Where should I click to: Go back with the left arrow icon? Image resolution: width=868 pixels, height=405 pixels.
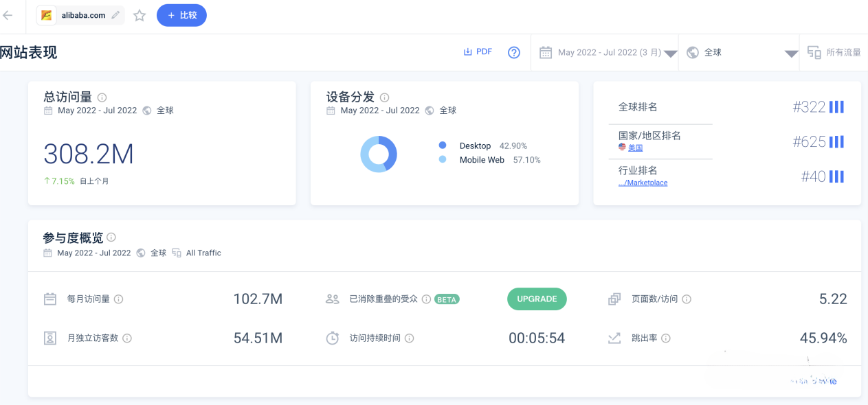tap(8, 15)
